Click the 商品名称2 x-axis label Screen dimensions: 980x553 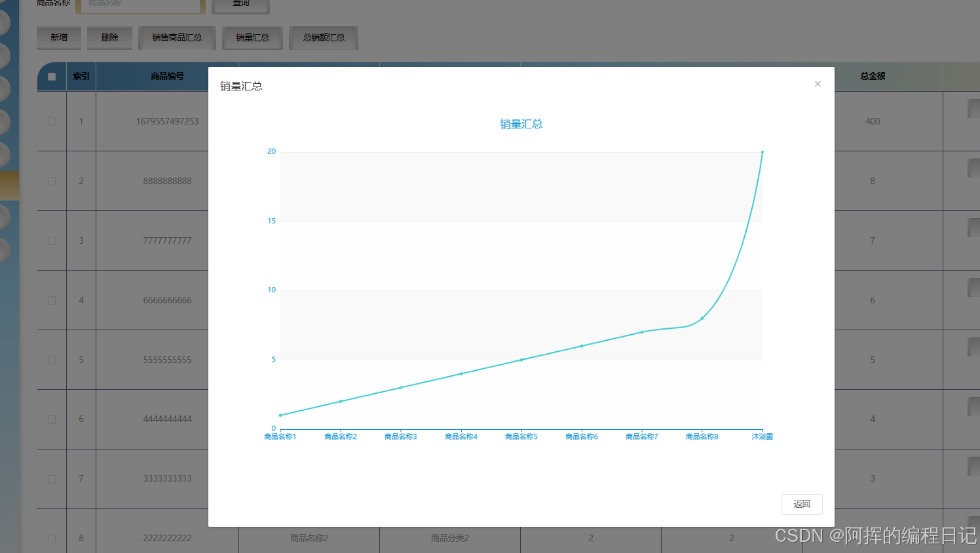pyautogui.click(x=341, y=436)
